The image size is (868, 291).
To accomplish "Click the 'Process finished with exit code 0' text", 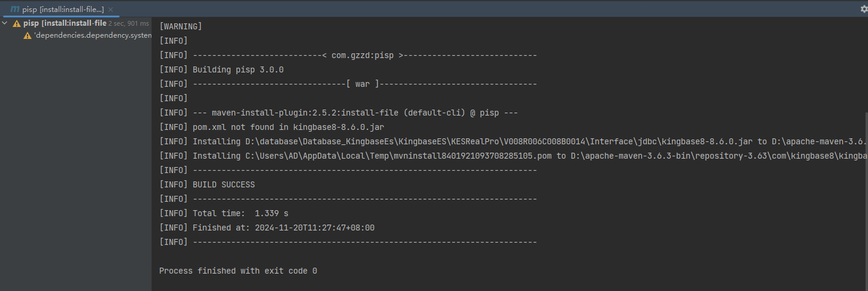I will coord(237,271).
